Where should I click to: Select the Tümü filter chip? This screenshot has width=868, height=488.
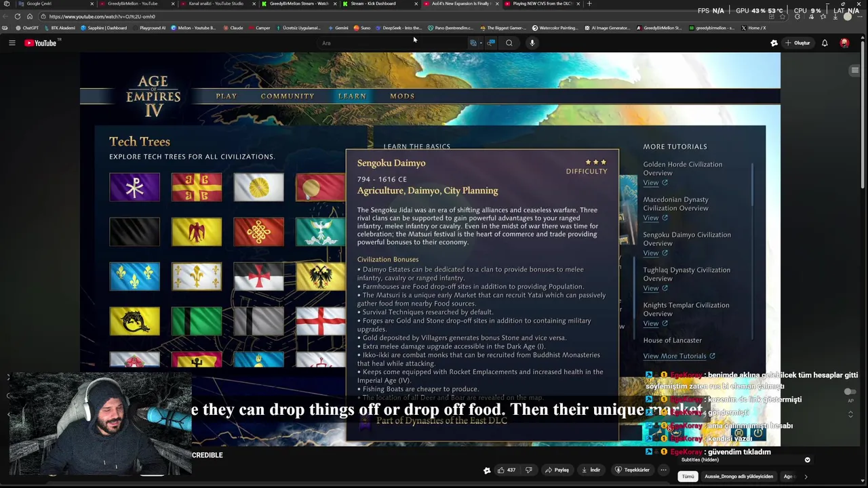click(x=688, y=476)
